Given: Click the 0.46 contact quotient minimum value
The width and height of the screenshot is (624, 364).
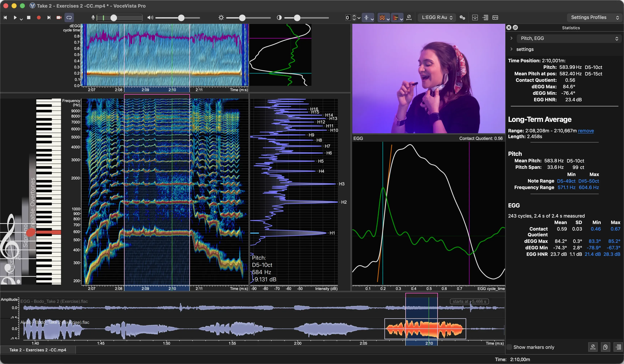Looking at the screenshot, I should click(x=595, y=229).
